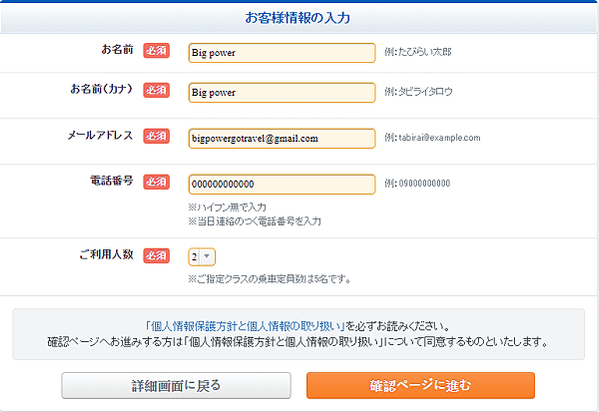599x412 pixels.
Task: Click the ※ハイフン無で入力 hint text
Action: click(227, 207)
